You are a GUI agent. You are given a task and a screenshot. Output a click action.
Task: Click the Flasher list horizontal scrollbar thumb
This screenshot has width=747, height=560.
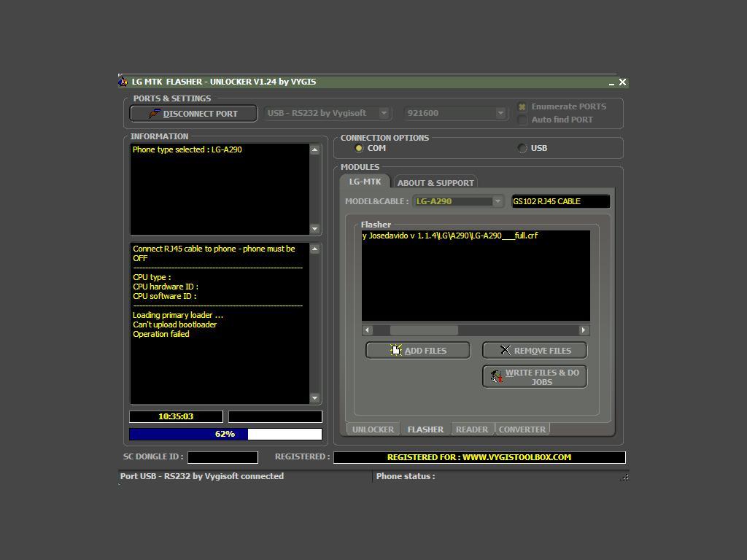point(424,330)
